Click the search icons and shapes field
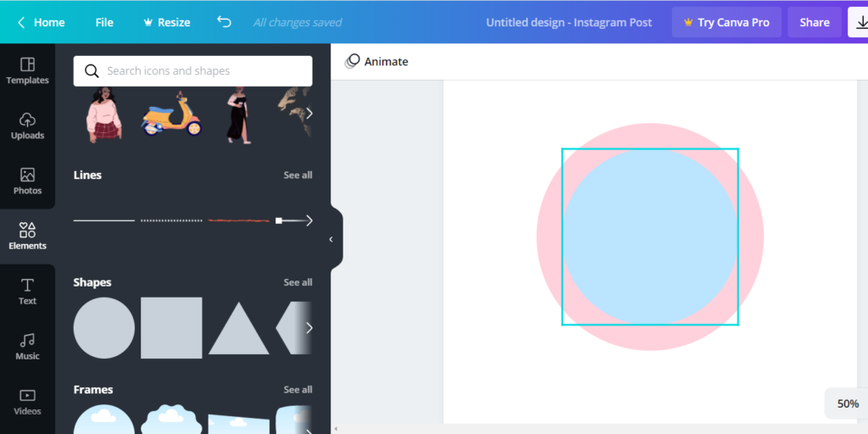The width and height of the screenshot is (868, 434). (x=192, y=71)
